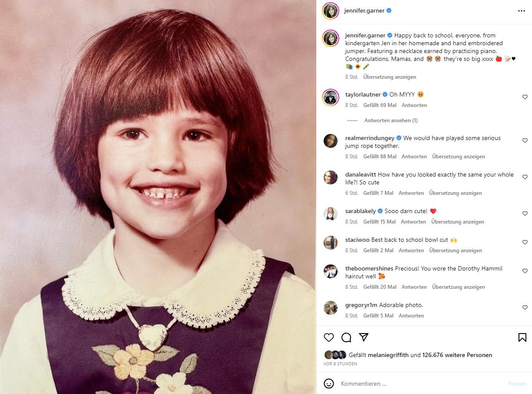
Task: Like taylorlautner's comment
Action: (525, 97)
